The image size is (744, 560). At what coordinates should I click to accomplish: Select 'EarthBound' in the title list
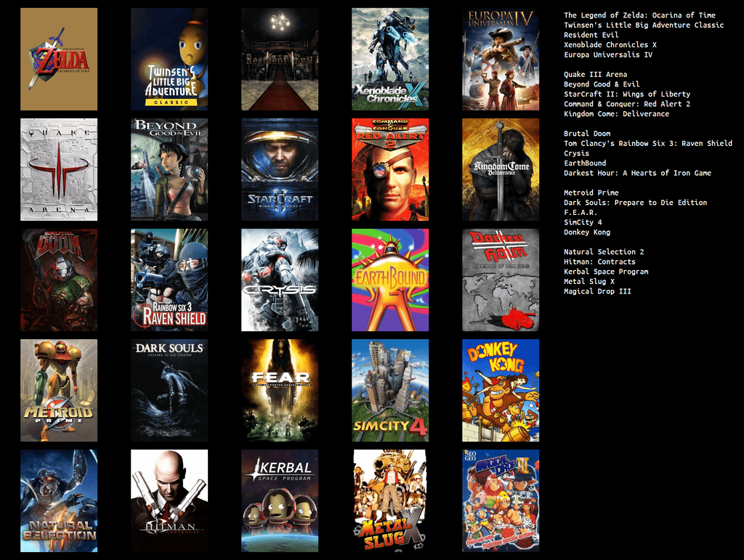pos(585,163)
